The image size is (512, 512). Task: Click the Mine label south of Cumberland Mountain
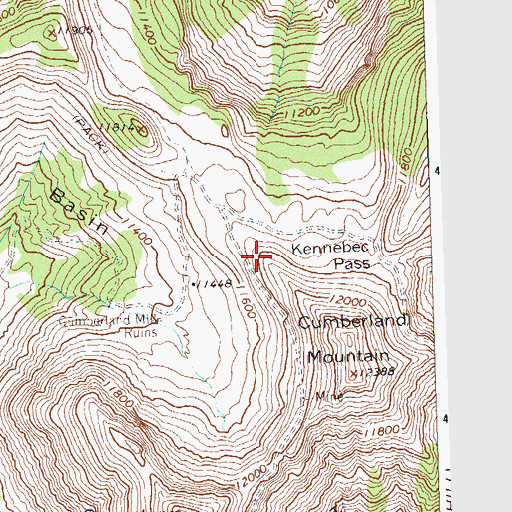(x=329, y=397)
